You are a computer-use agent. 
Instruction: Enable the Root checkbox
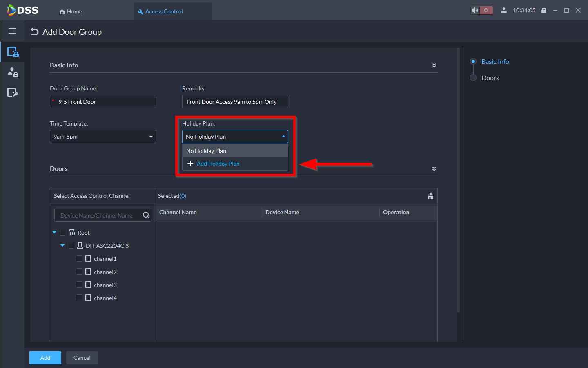(x=63, y=232)
